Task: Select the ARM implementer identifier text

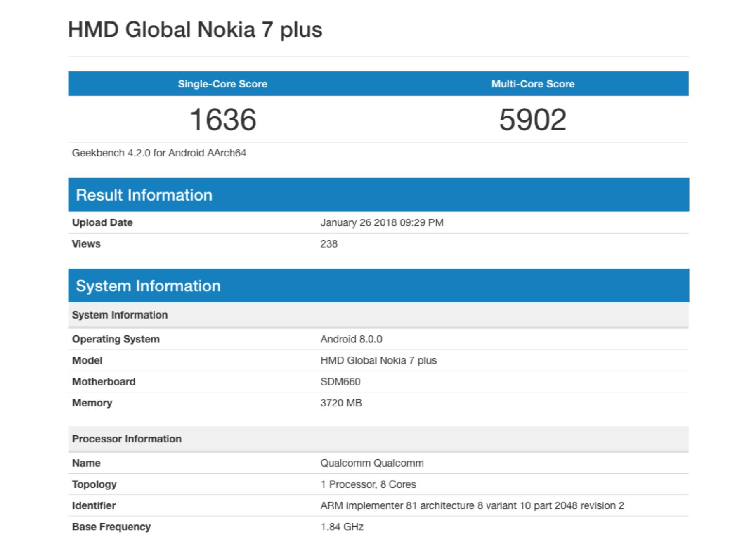Action: (472, 506)
